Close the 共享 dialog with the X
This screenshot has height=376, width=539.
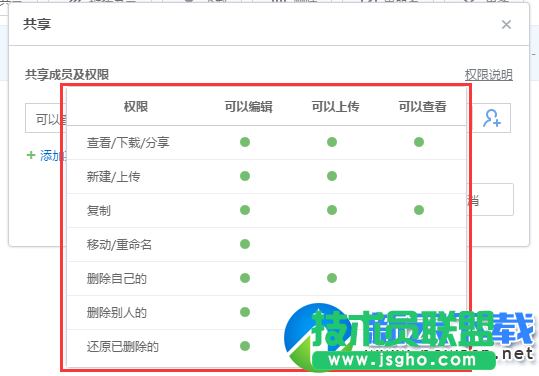coord(506,25)
